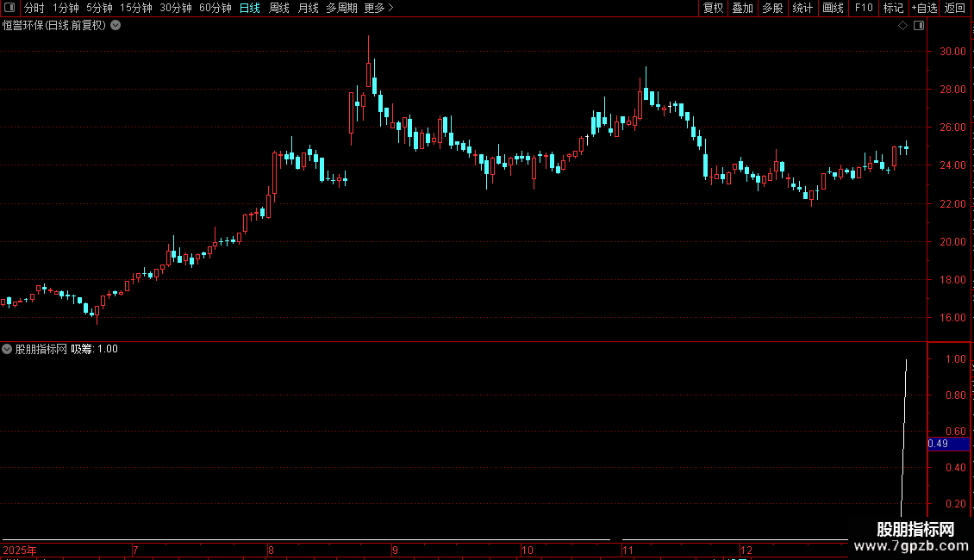This screenshot has height=560, width=974.
Task: Select the 1分钟 period tab
Action: [66, 8]
